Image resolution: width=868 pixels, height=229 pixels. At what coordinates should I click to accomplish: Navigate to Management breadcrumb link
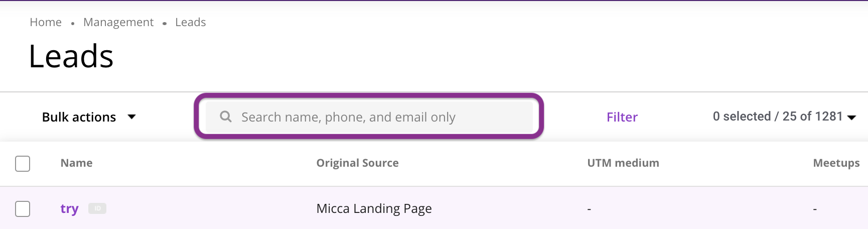(x=118, y=22)
